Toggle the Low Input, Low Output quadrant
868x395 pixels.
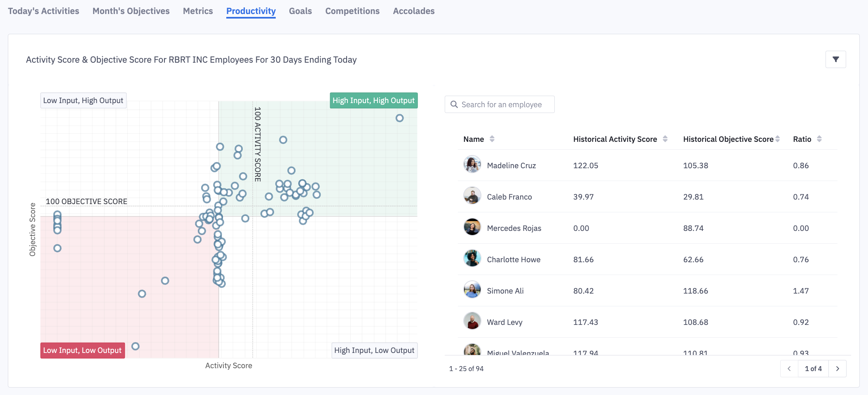click(82, 350)
